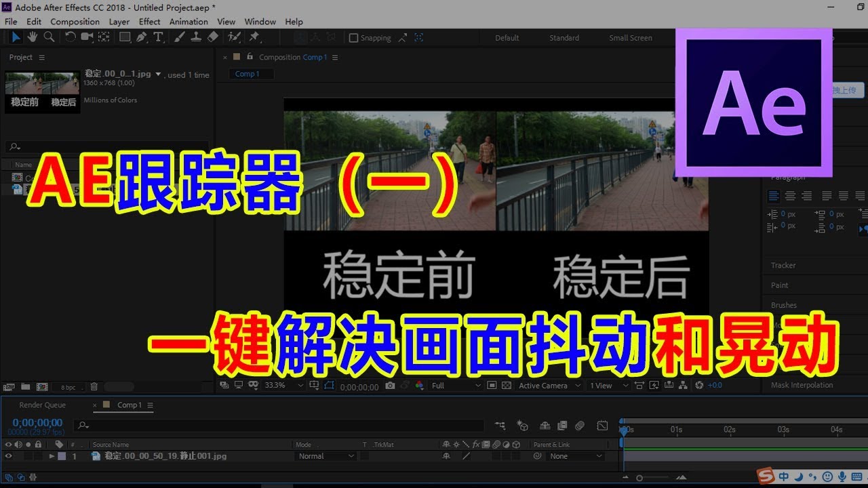The height and width of the screenshot is (488, 868).
Task: Select the Pan Behind anchor point tool
Action: pos(105,37)
